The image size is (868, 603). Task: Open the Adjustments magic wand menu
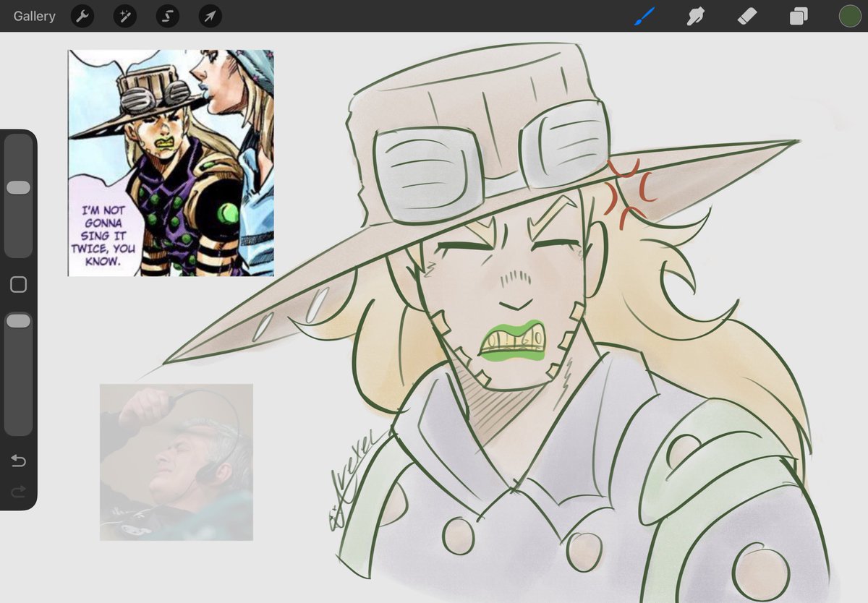[125, 16]
